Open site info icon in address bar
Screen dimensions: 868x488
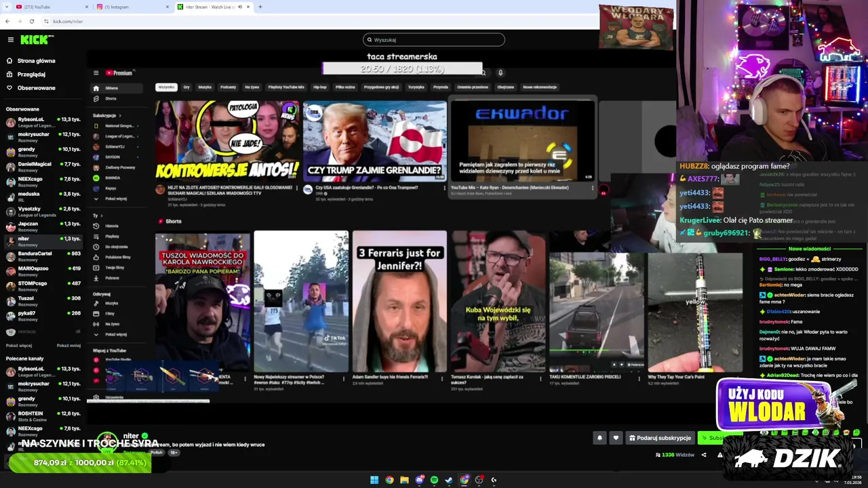pos(45,21)
